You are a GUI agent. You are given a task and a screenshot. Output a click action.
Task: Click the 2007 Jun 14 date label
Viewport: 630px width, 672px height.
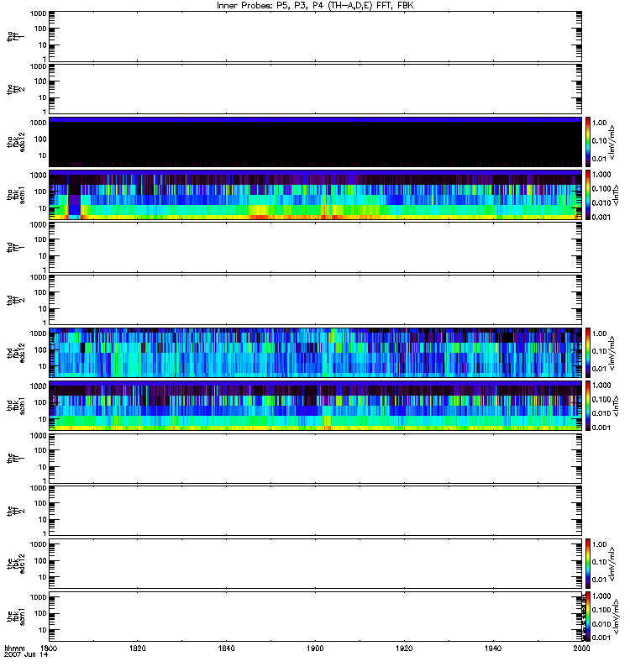26,655
